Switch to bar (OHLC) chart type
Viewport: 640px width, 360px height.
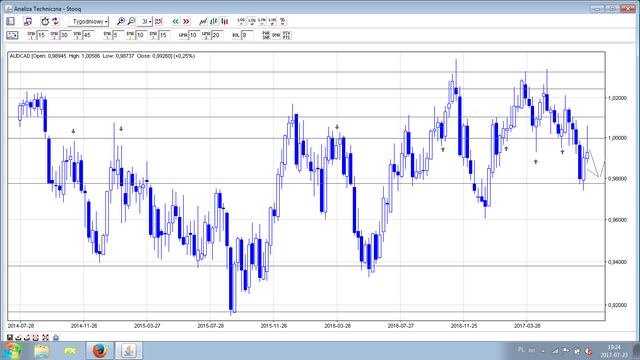coord(213,21)
